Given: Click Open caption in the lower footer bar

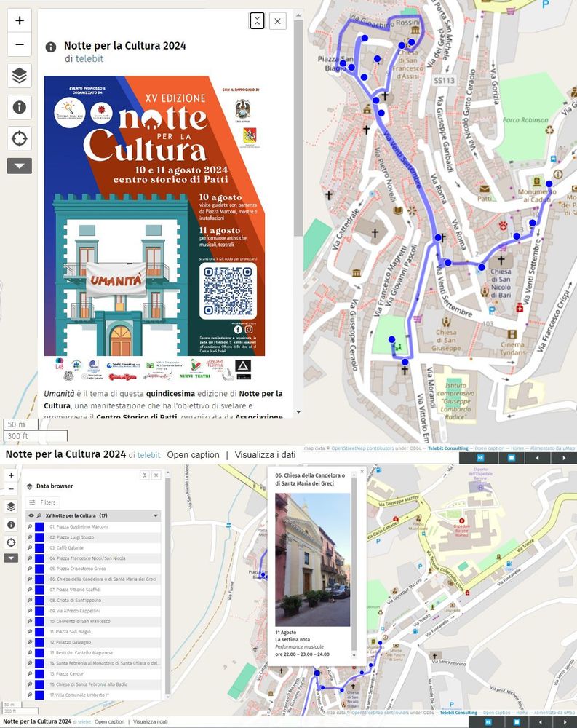Looking at the screenshot, I should (110, 722).
